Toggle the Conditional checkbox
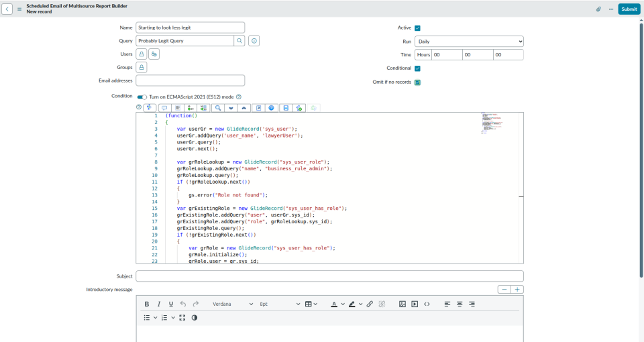This screenshot has width=644, height=342. (417, 68)
